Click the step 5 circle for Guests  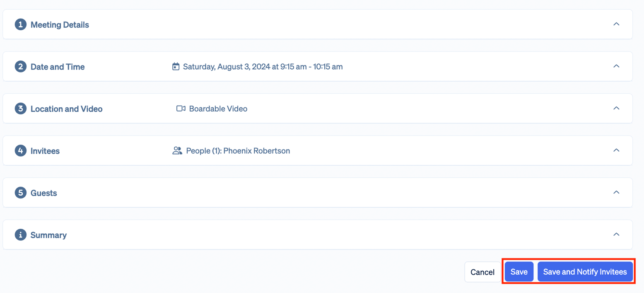pos(20,192)
